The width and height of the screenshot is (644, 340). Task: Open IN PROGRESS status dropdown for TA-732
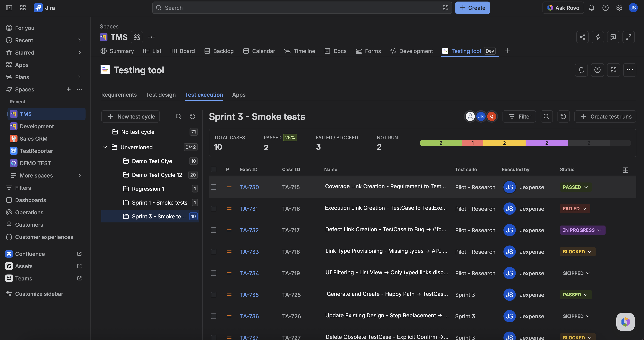pos(582,230)
